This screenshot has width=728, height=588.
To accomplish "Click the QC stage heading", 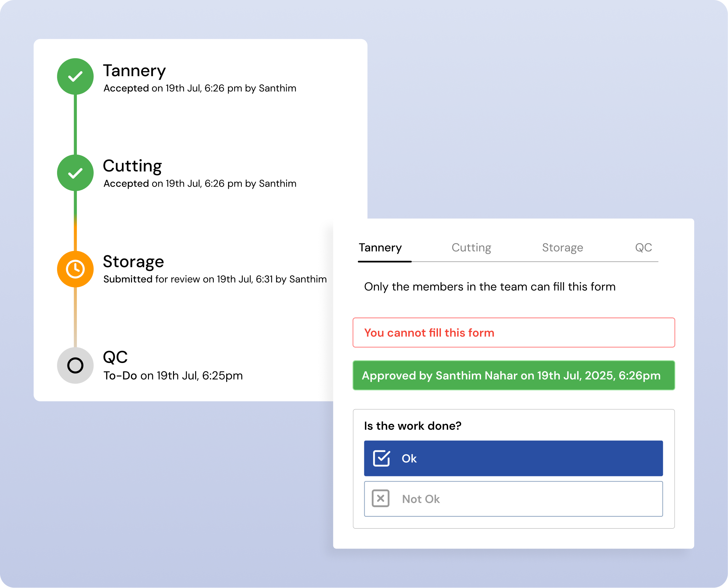I will [x=115, y=357].
